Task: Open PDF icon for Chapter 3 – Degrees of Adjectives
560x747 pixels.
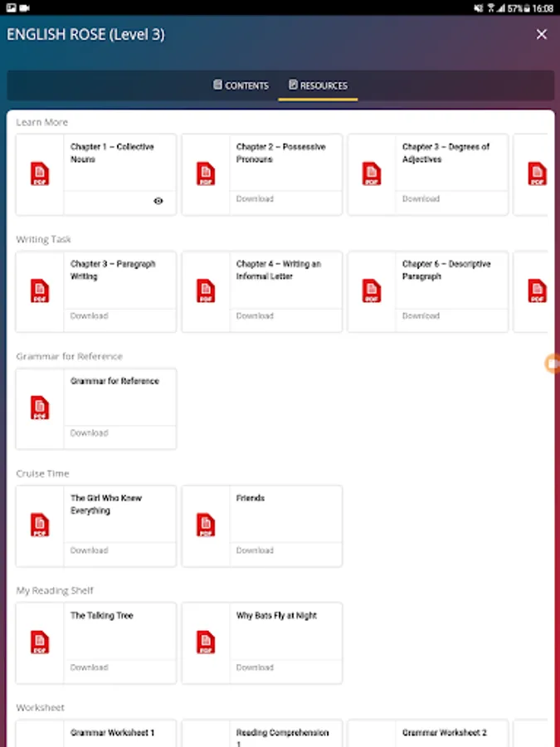Action: (372, 174)
